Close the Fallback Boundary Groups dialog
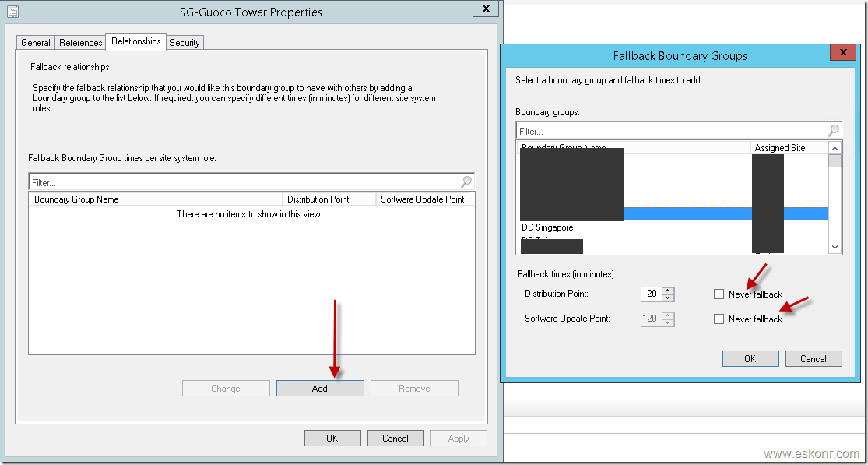The width and height of the screenshot is (868, 465). click(x=842, y=53)
